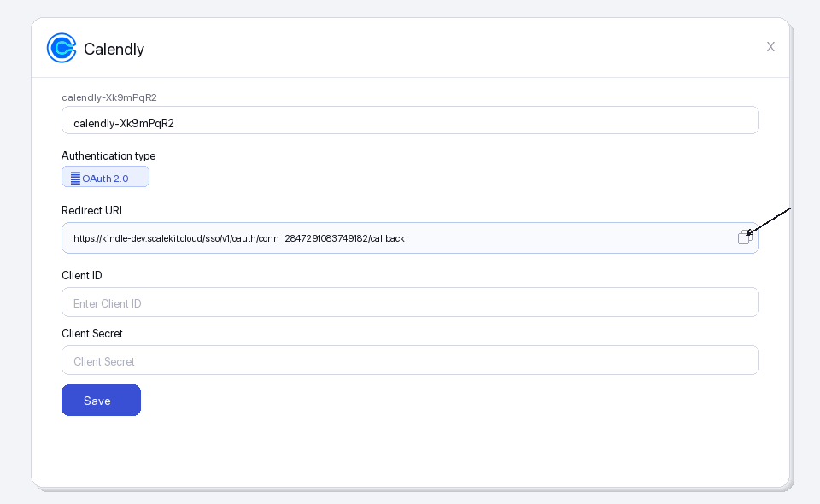The width and height of the screenshot is (820, 504).
Task: Toggle the OAuth 2.0 pill under Authentication type
Action: point(105,177)
